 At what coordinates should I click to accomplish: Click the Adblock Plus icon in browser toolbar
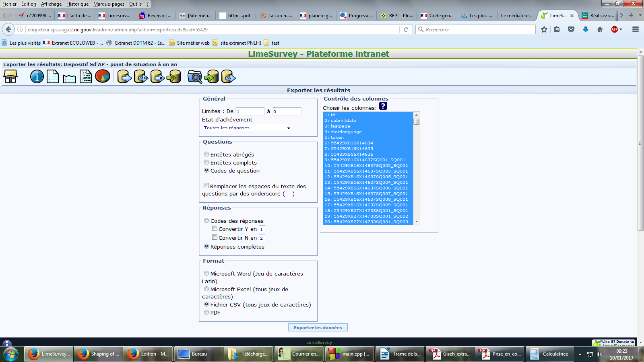614,29
